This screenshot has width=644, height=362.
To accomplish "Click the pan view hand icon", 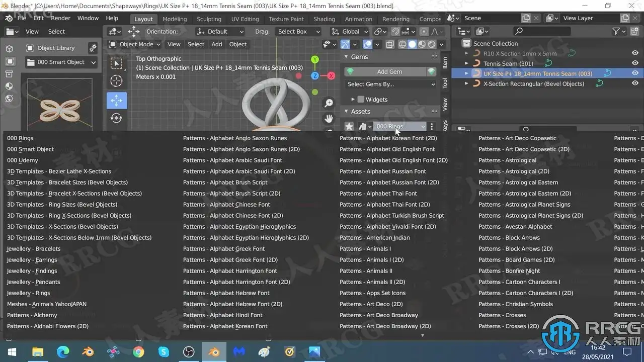I will (329, 119).
